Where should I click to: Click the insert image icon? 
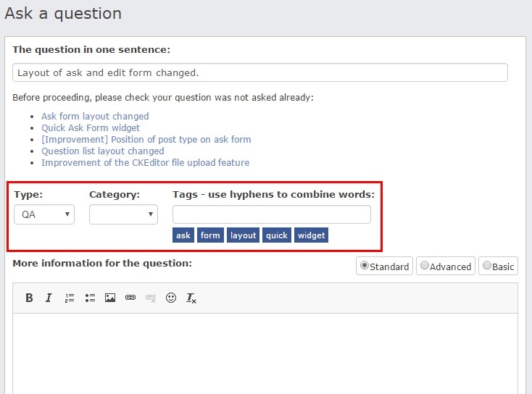(x=110, y=298)
